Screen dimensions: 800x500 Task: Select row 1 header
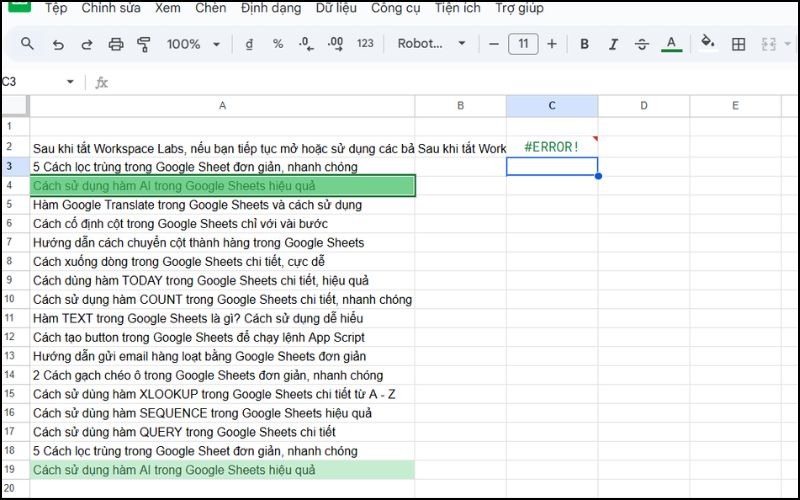click(15, 126)
